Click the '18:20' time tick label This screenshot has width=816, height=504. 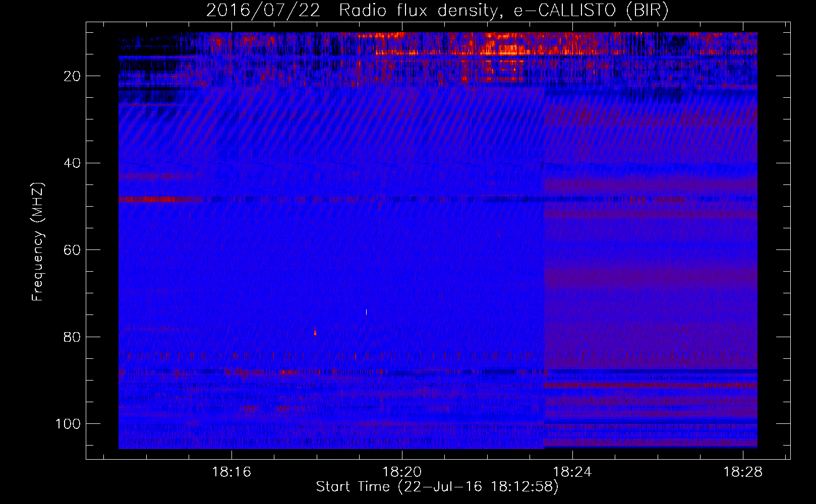402,472
